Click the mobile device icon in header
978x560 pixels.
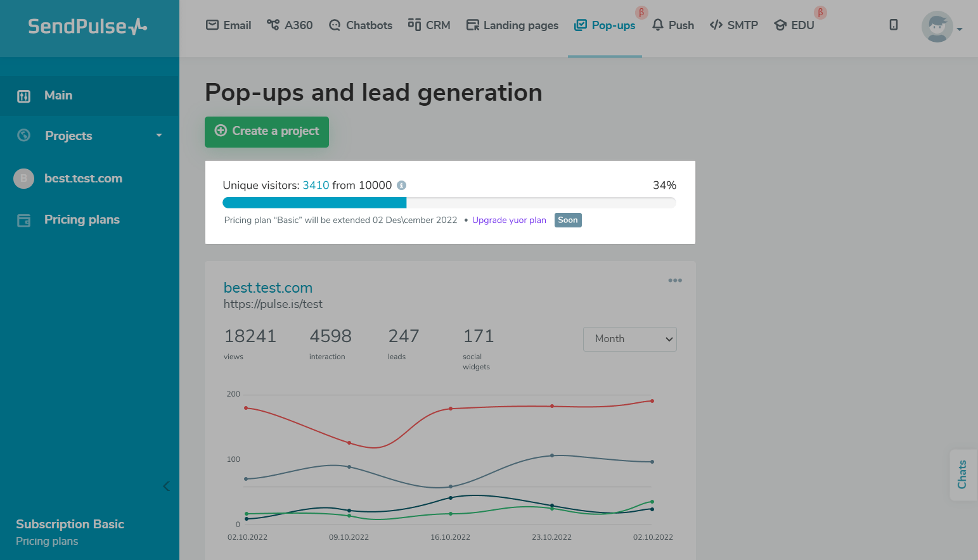point(894,25)
